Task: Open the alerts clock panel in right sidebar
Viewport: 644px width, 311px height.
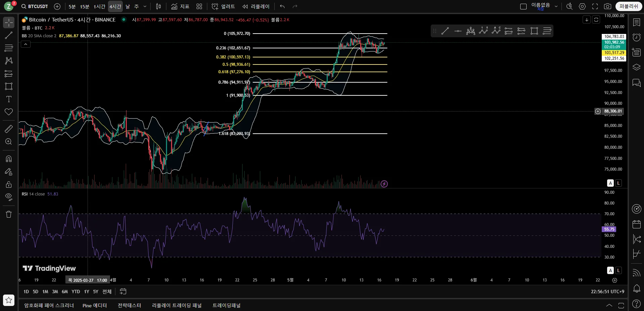Action: (636, 37)
